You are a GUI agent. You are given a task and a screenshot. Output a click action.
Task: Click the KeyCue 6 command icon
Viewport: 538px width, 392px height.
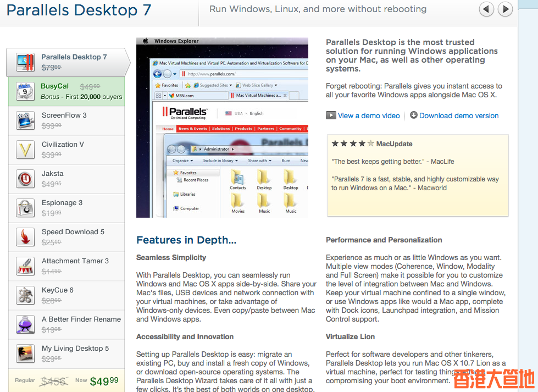click(x=25, y=296)
